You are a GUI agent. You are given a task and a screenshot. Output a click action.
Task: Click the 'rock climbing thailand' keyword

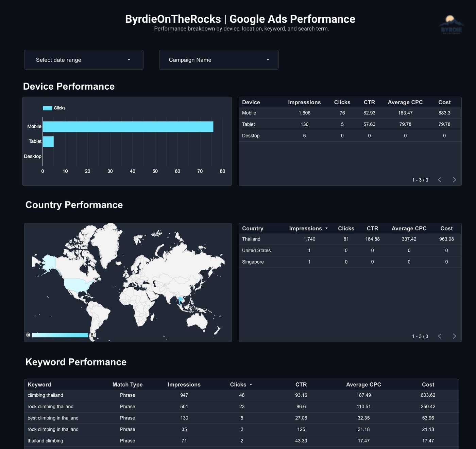[x=50, y=407]
